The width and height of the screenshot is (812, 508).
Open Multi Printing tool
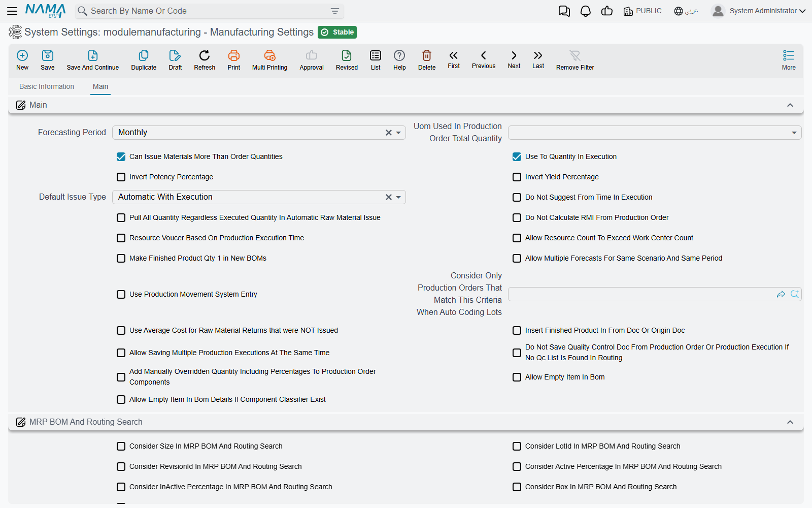coord(269,55)
